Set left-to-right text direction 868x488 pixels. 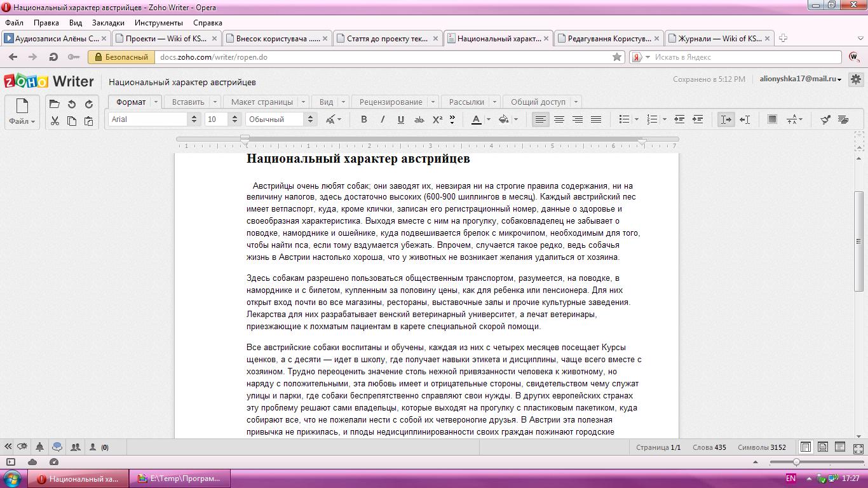[726, 119]
